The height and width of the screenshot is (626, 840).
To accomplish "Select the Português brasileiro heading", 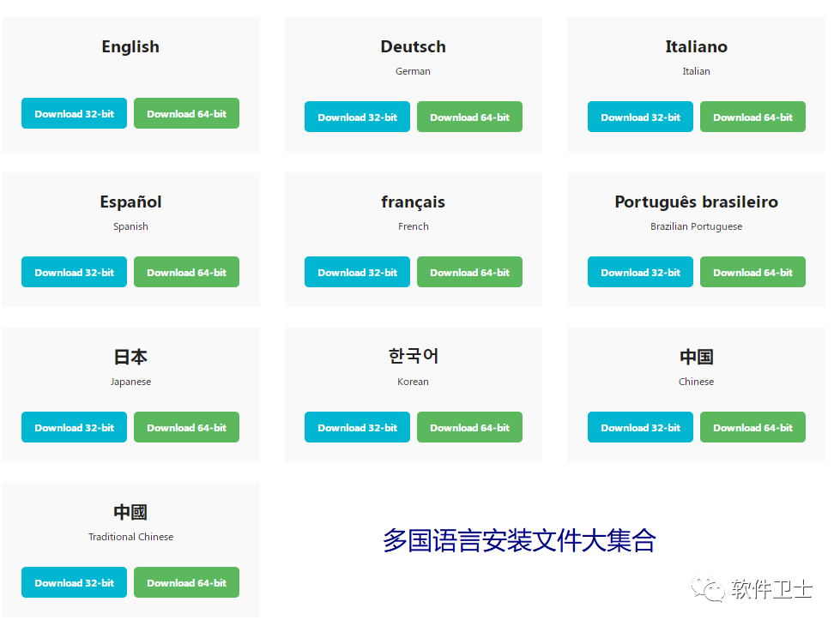I will [697, 202].
